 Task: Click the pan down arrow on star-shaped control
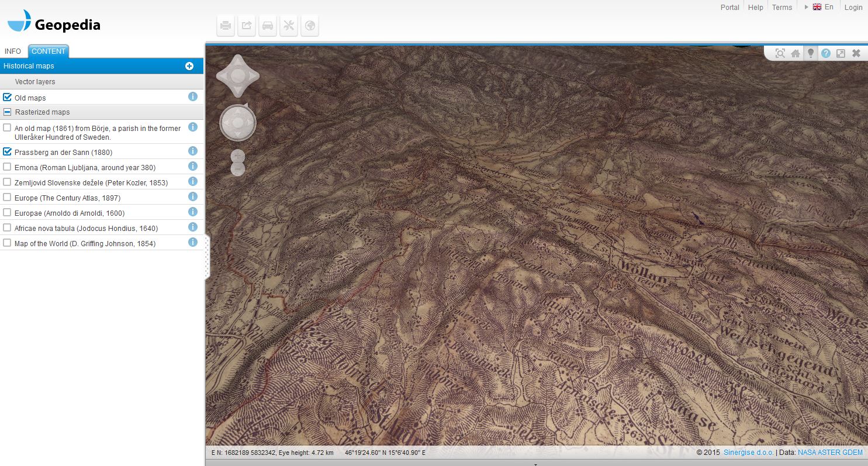pyautogui.click(x=238, y=91)
